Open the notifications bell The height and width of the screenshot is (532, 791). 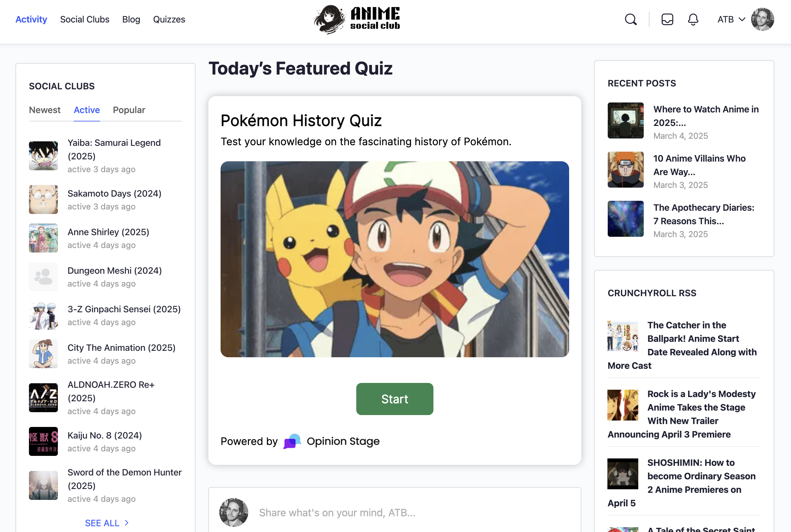coord(693,19)
